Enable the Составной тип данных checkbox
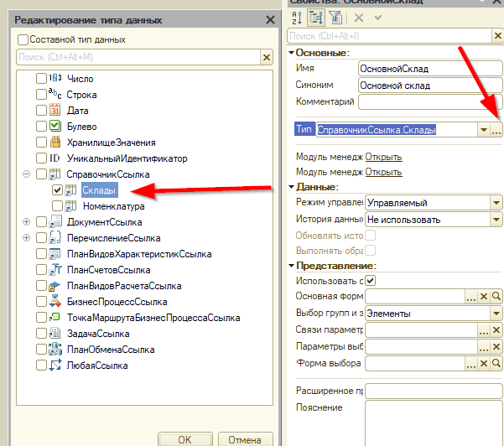 [23, 40]
